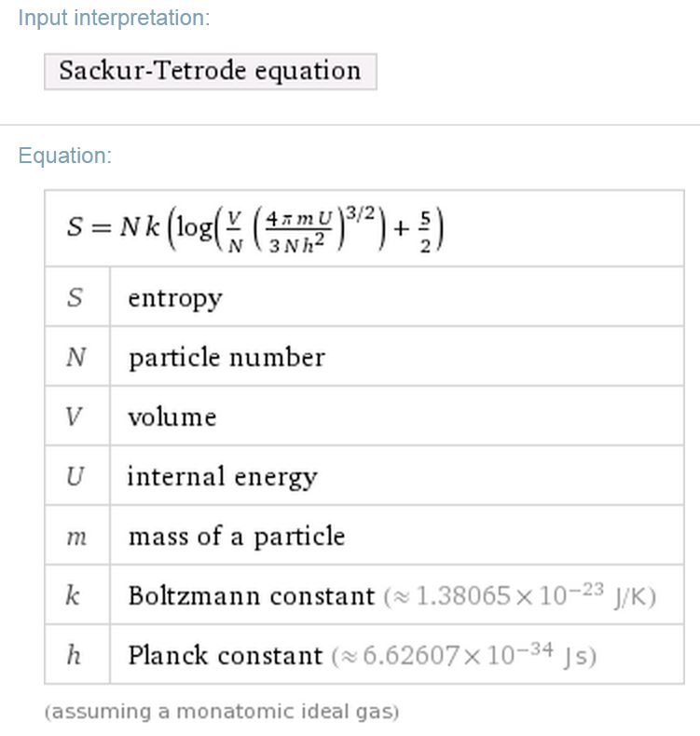Click the monatomic ideal gas footnote
The width and height of the screenshot is (700, 736).
coord(222,712)
